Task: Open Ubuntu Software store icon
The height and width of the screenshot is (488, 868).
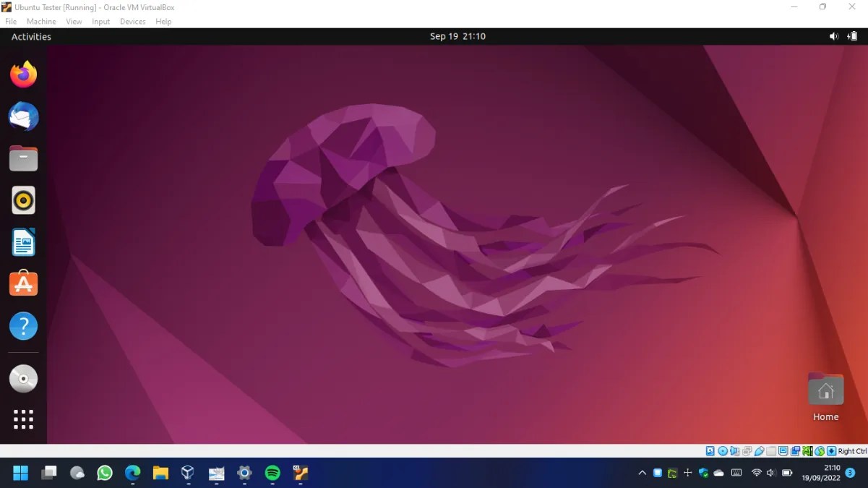Action: pyautogui.click(x=23, y=283)
